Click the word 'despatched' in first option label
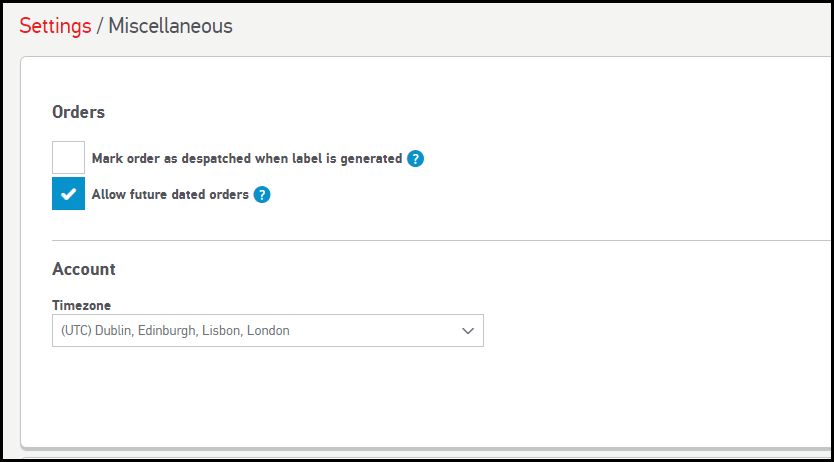 point(216,158)
